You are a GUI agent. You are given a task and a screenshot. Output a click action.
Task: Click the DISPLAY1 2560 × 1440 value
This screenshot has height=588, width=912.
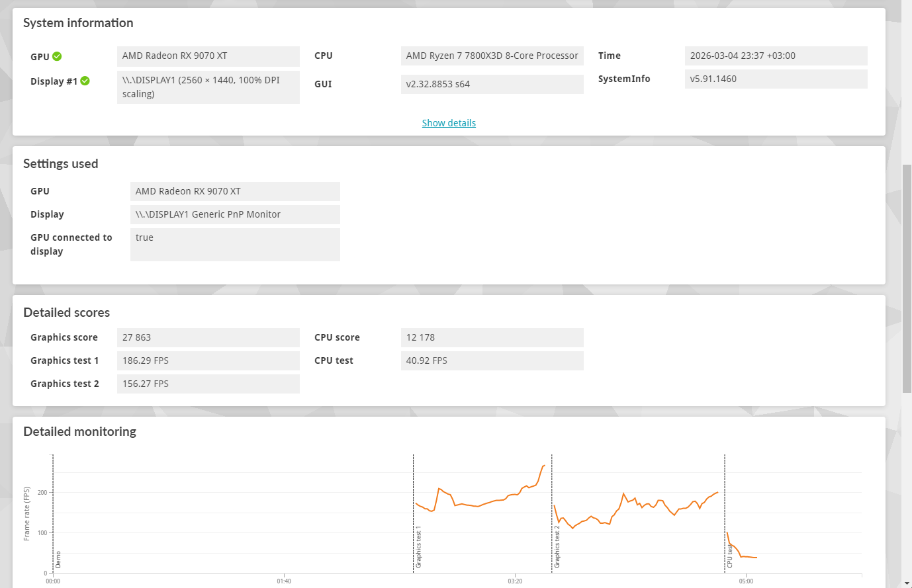click(208, 87)
